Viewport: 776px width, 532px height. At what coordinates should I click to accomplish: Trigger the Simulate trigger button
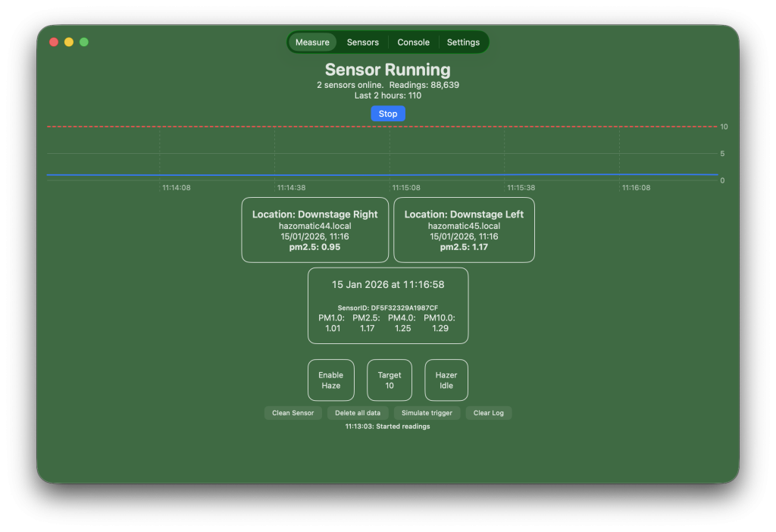click(427, 413)
